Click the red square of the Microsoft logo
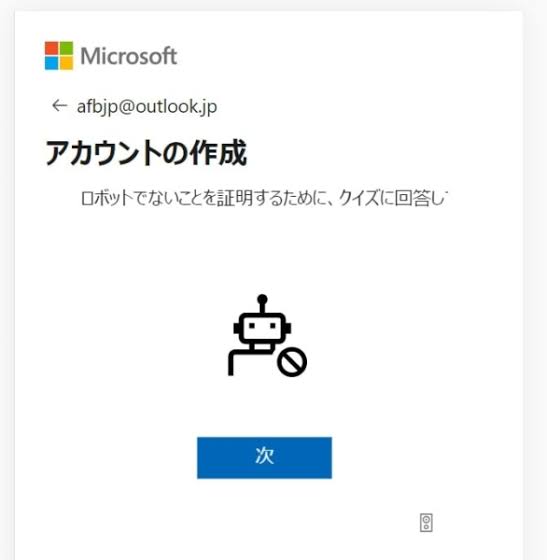The image size is (547, 560). [x=51, y=48]
